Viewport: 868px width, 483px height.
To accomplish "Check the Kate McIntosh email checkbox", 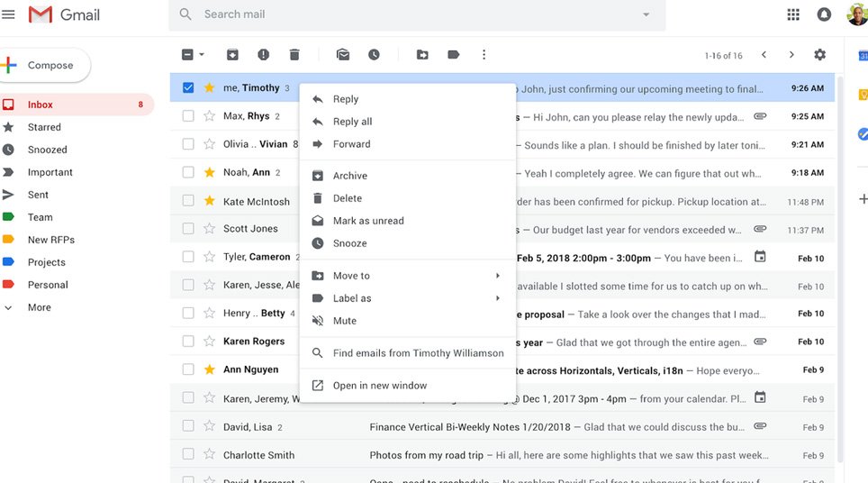I will point(188,201).
